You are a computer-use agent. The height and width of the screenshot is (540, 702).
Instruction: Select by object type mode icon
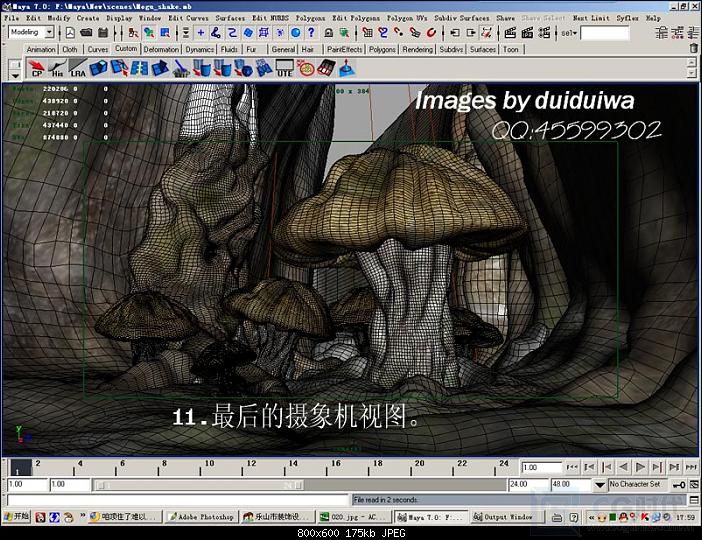(149, 33)
